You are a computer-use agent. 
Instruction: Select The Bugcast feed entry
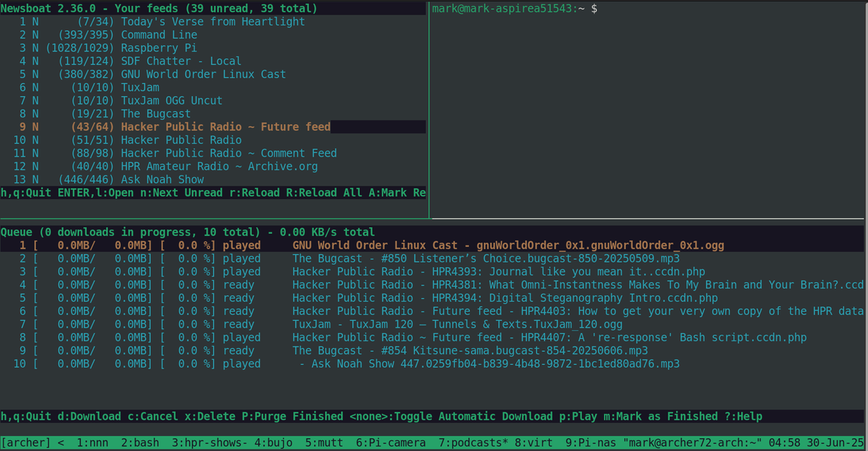point(156,114)
